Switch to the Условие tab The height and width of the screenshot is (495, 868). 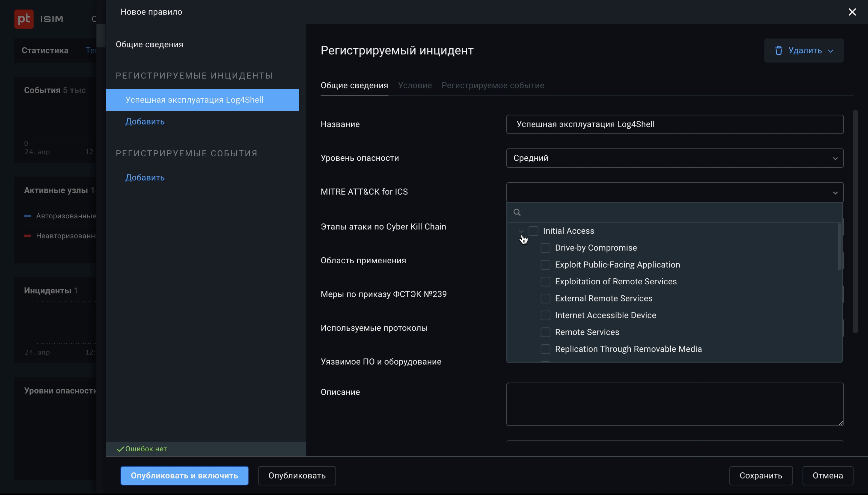415,86
